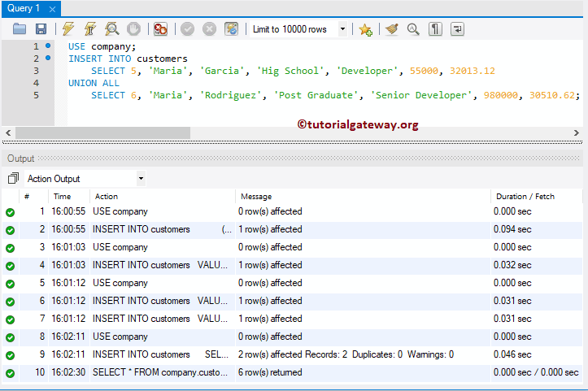588x391 pixels.
Task: Click the editor horizontal scrollbar
Action: pos(102,133)
